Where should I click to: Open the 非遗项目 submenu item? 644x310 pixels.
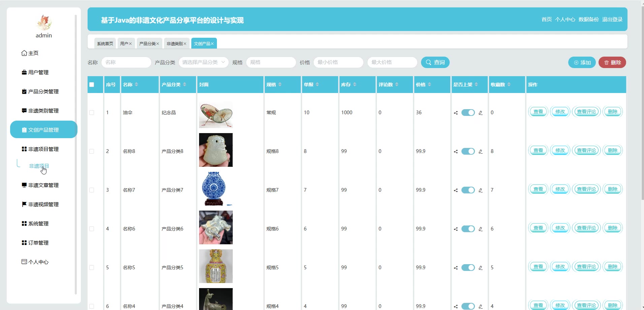pos(39,166)
